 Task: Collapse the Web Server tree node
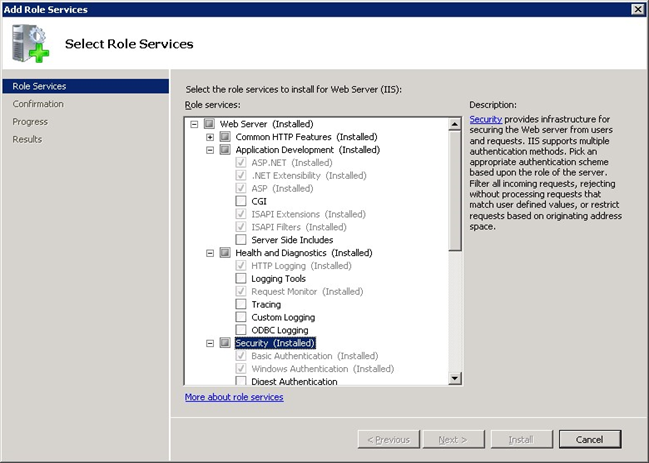click(x=194, y=124)
